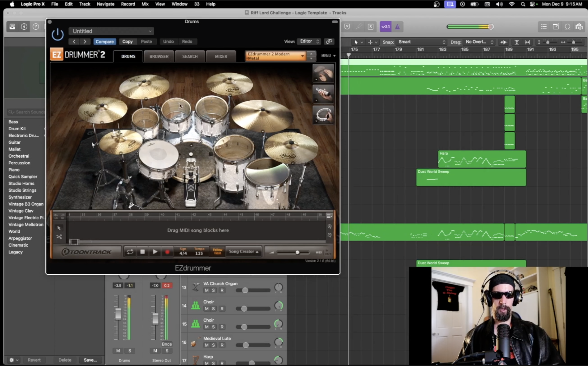This screenshot has width=588, height=366.
Task: Click the Copy button in plugin header
Action: tap(127, 42)
